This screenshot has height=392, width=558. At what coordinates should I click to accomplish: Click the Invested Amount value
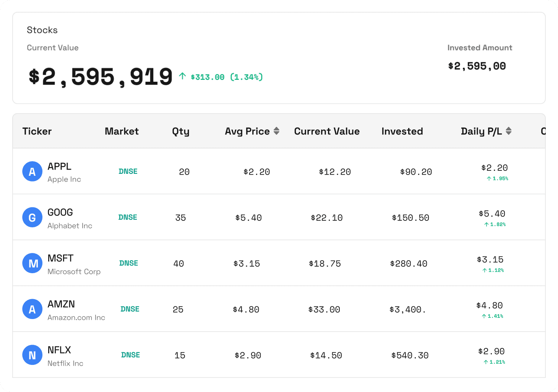pos(477,65)
